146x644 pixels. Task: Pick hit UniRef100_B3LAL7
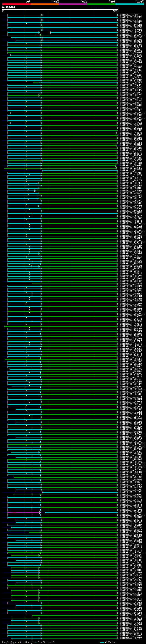point(131,183)
